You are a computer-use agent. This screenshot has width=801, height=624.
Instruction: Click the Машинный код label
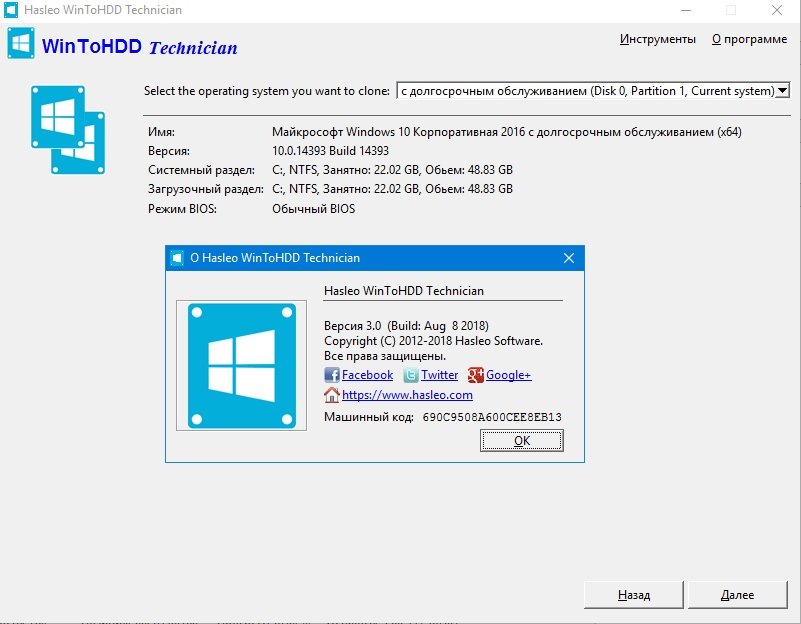click(369, 417)
